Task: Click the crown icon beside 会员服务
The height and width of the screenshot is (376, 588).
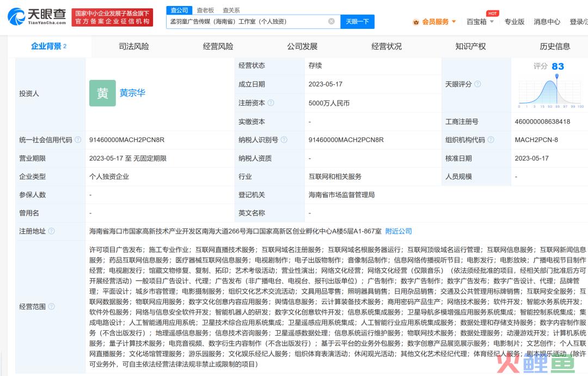Action: [416, 22]
